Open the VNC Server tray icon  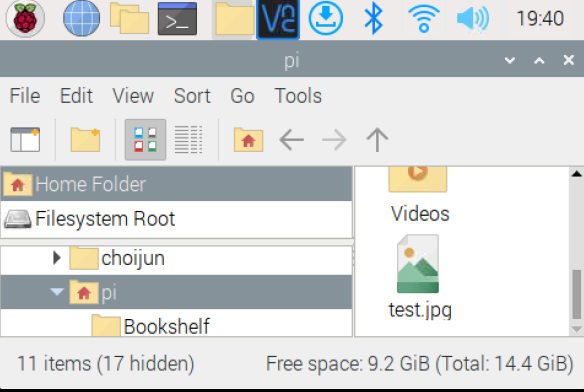[x=278, y=19]
